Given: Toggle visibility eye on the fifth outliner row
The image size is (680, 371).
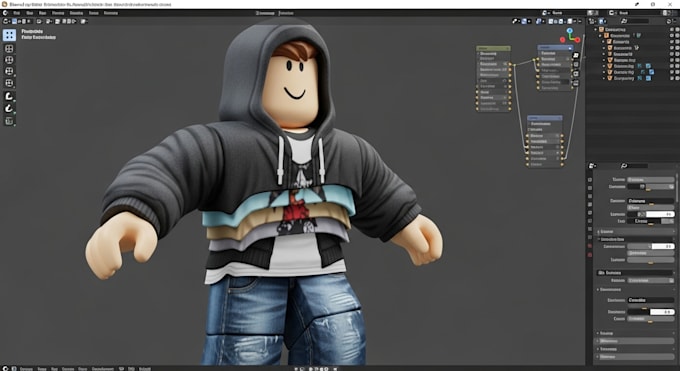Looking at the screenshot, I should pos(672,54).
